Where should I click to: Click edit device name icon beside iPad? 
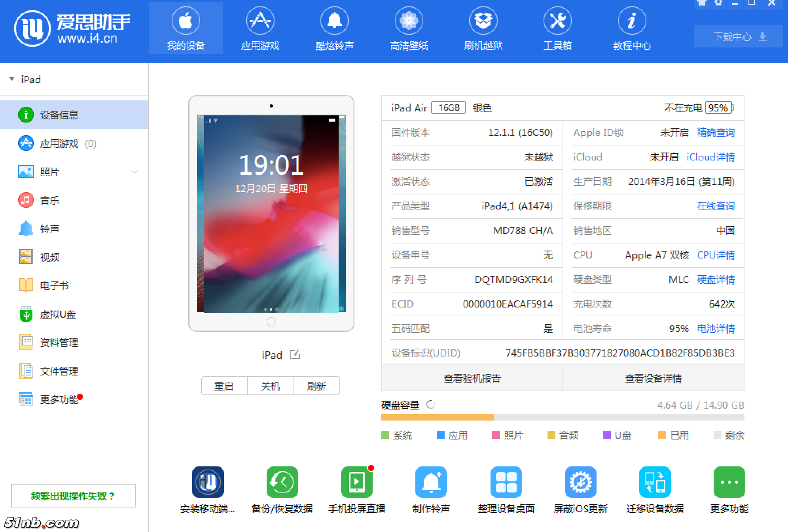(295, 355)
